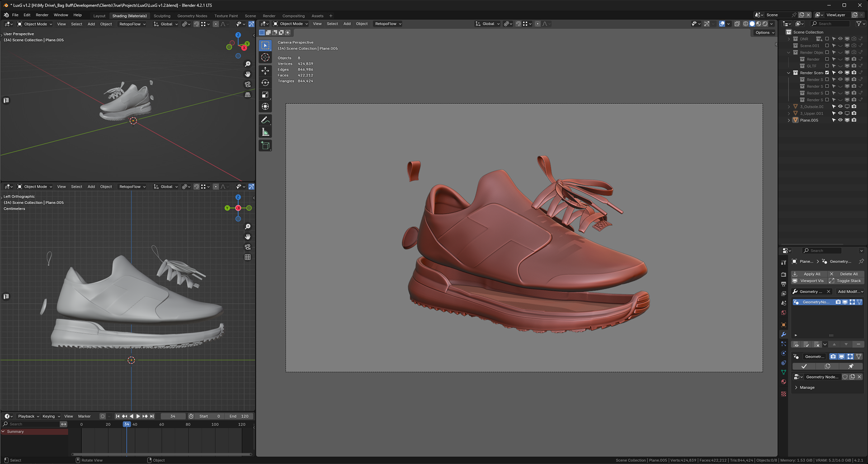The width and height of the screenshot is (868, 464).
Task: Open the World properties tab
Action: pos(783,313)
